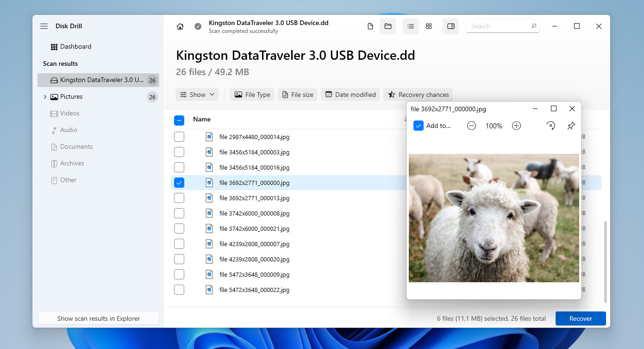Click the Recover button

pos(581,318)
